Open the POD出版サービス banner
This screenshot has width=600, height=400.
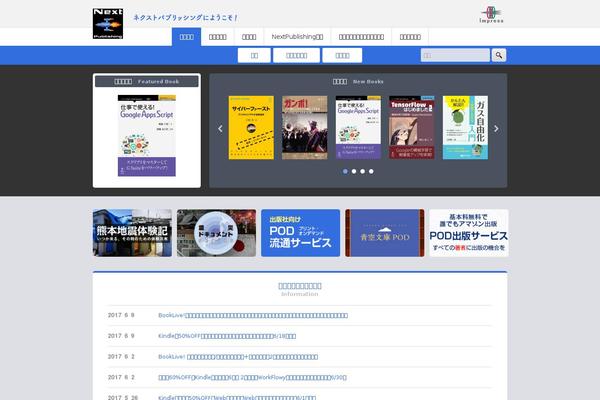pos(469,233)
